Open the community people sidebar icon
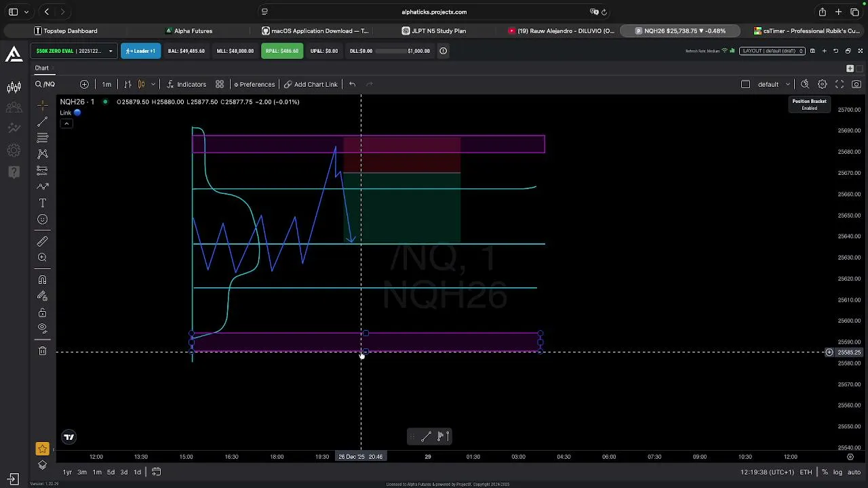 14,108
